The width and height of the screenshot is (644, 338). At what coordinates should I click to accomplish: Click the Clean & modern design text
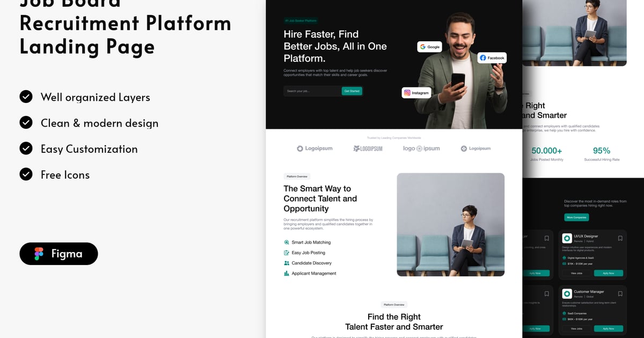click(x=100, y=123)
